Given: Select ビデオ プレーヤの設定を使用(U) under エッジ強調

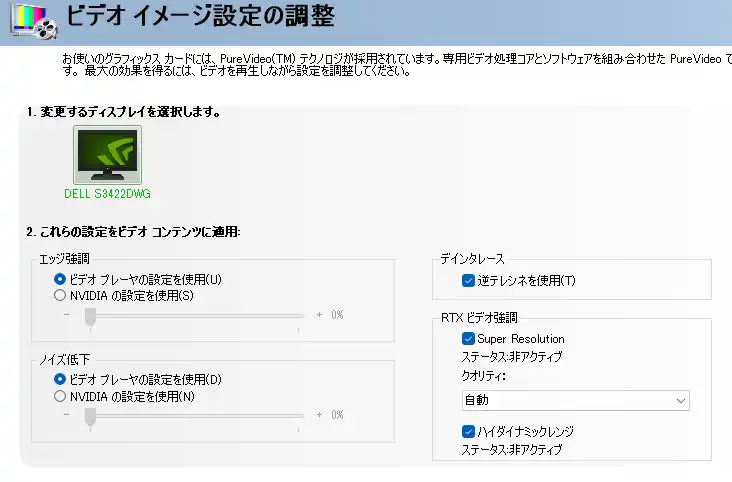Looking at the screenshot, I should tap(60, 280).
